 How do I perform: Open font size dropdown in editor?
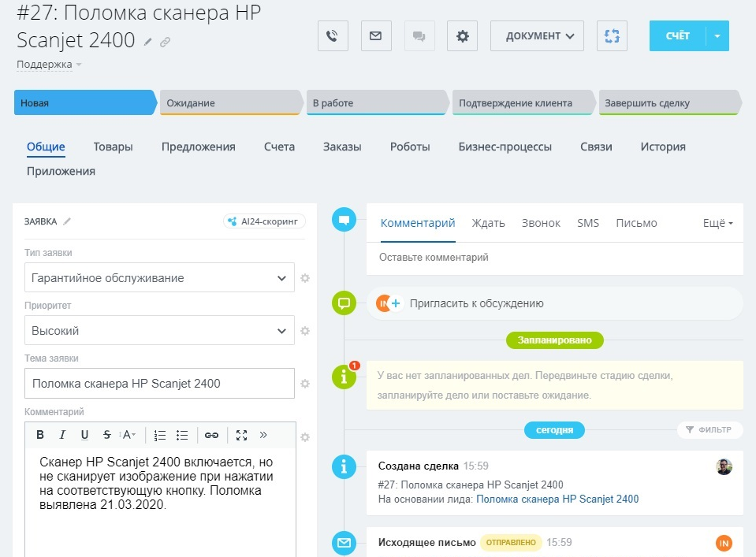(128, 435)
